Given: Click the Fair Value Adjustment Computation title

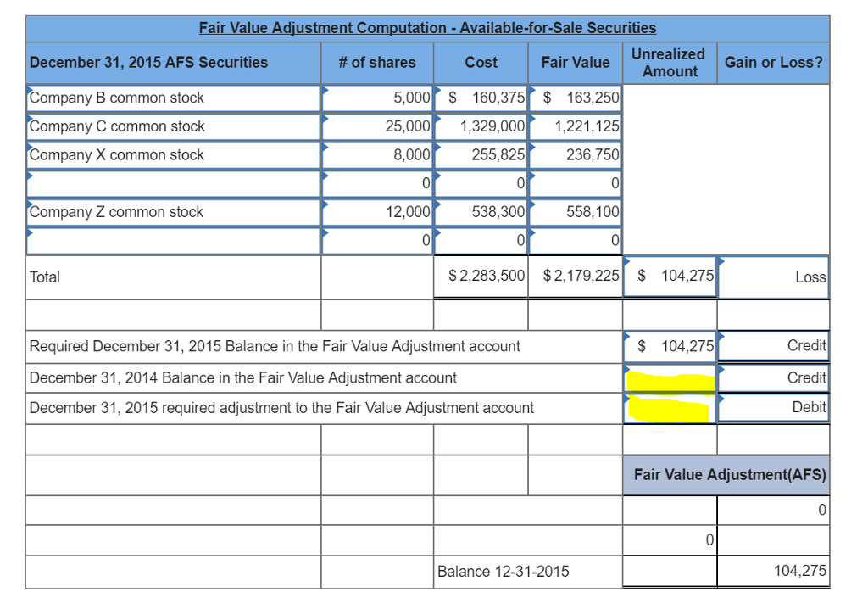Looking at the screenshot, I should 427,28.
